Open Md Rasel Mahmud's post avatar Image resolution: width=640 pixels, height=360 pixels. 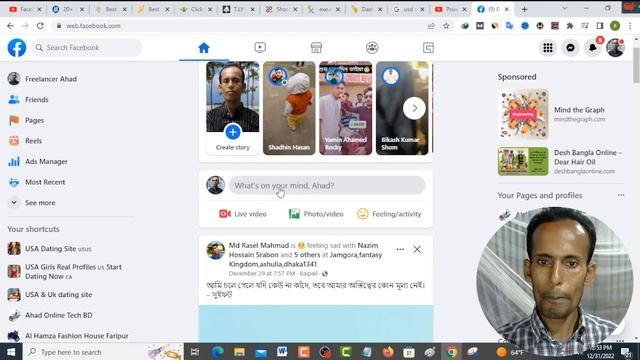click(216, 250)
